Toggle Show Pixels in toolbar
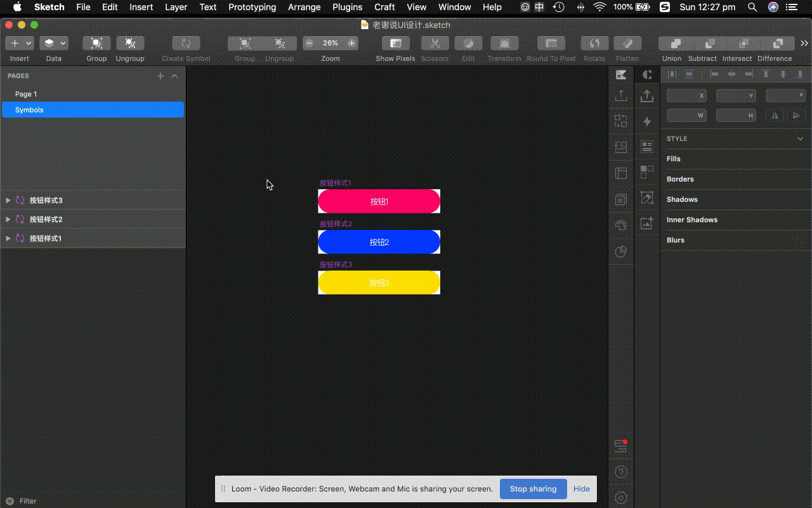The width and height of the screenshot is (812, 508). 395,43
